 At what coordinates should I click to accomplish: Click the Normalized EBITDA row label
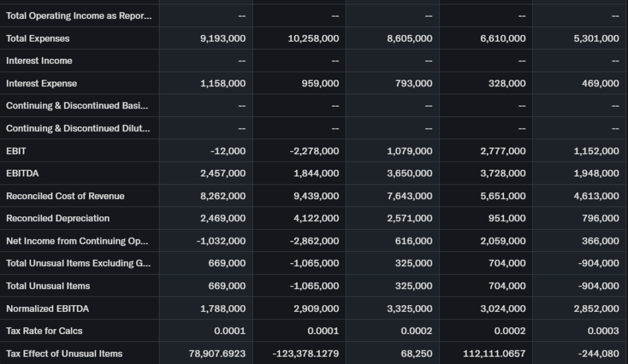tap(47, 308)
